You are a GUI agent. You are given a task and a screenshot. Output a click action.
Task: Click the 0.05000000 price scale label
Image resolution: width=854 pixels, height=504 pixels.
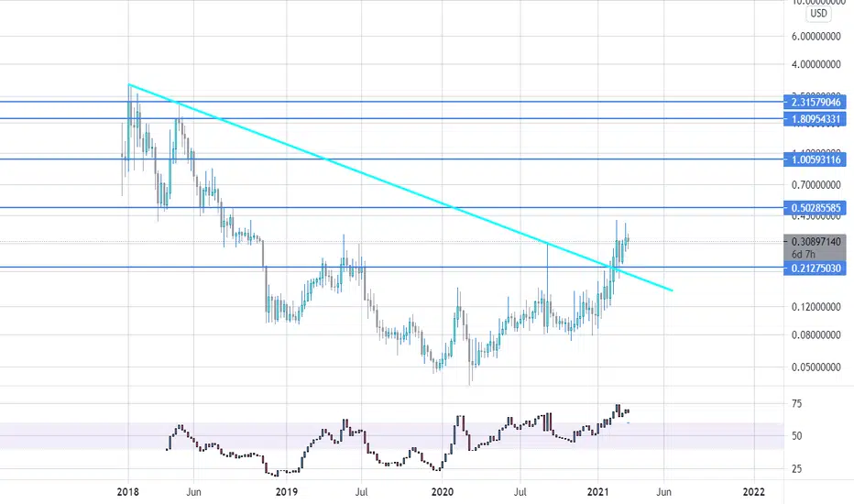[x=816, y=367]
